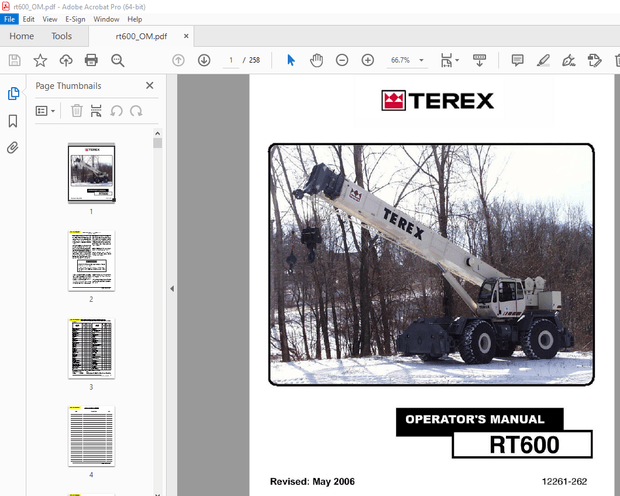Open the Window menu
Screen dimensions: 620x496
[106, 19]
